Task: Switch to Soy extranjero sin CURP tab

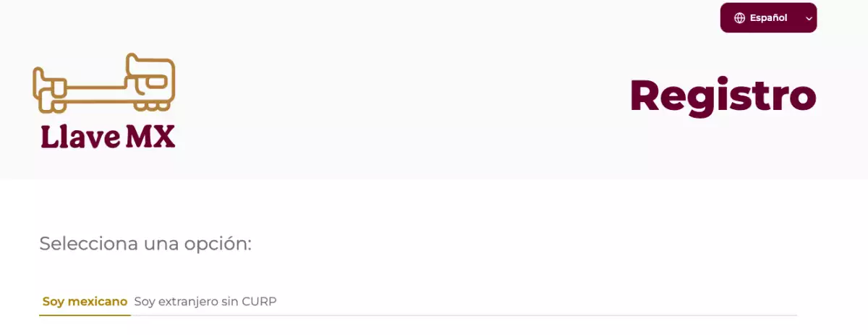Action: click(x=205, y=301)
